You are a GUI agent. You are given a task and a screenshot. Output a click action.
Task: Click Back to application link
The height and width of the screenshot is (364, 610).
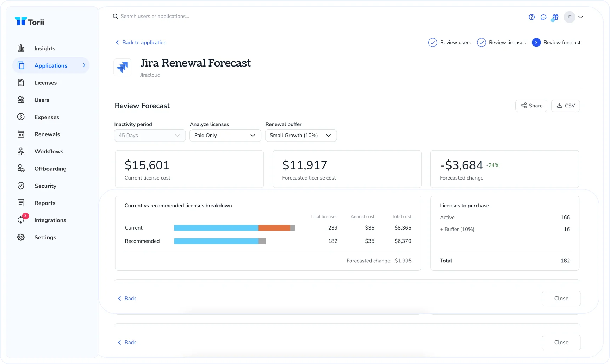point(141,43)
